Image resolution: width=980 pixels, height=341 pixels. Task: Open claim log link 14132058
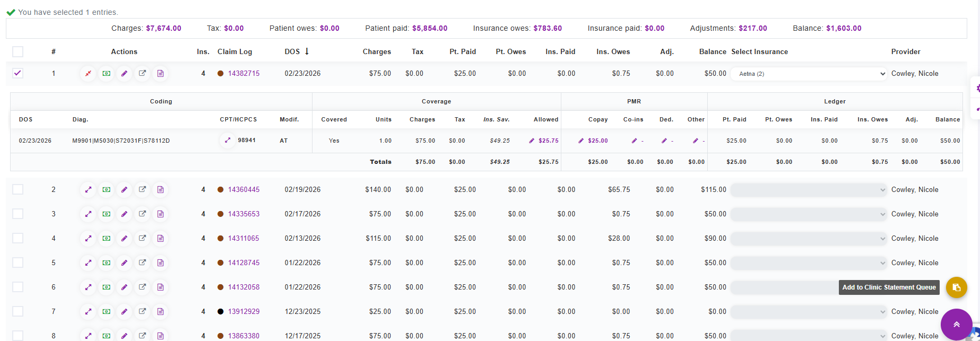click(x=244, y=287)
